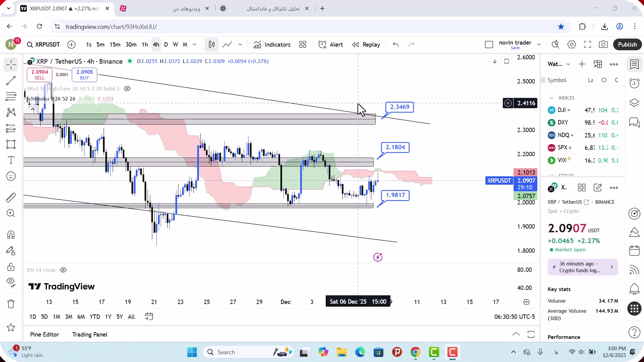Select the 1D date range
The height and width of the screenshot is (362, 644).
tap(33, 317)
